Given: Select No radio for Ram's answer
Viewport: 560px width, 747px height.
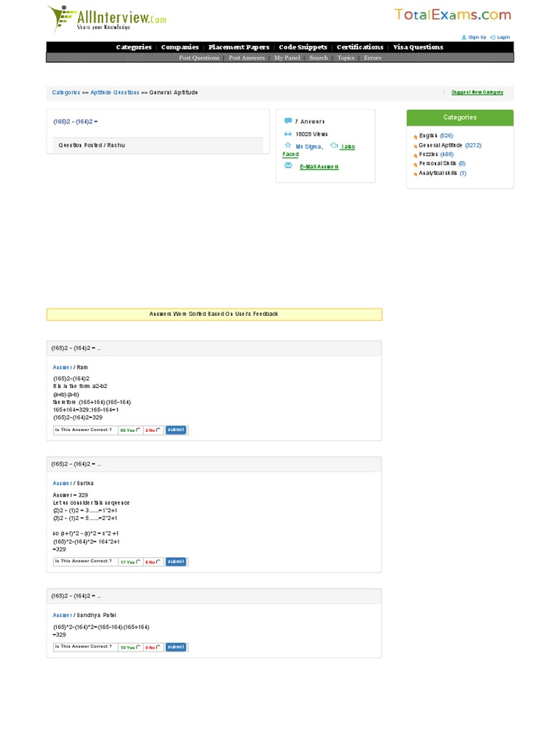Looking at the screenshot, I should 158,430.
